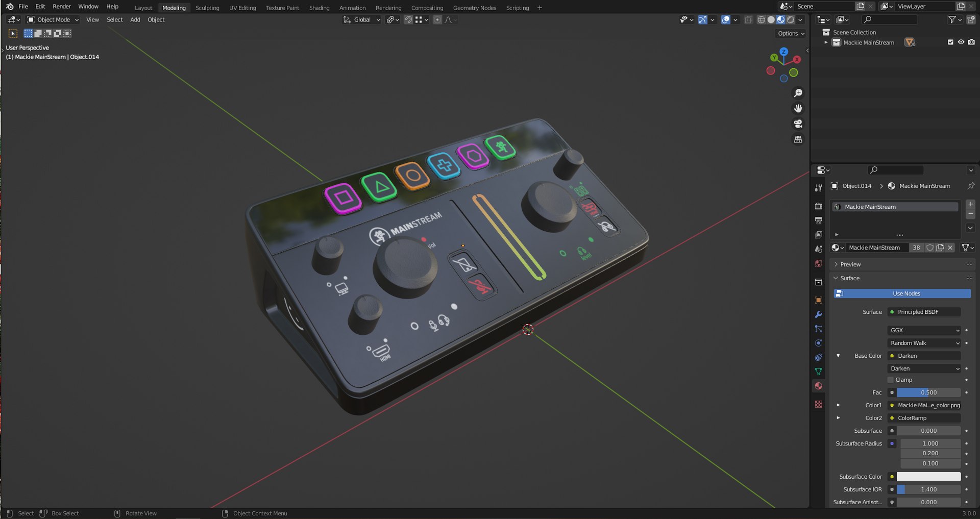Open the Object Data mesh properties tab
The image size is (980, 519).
(x=818, y=372)
